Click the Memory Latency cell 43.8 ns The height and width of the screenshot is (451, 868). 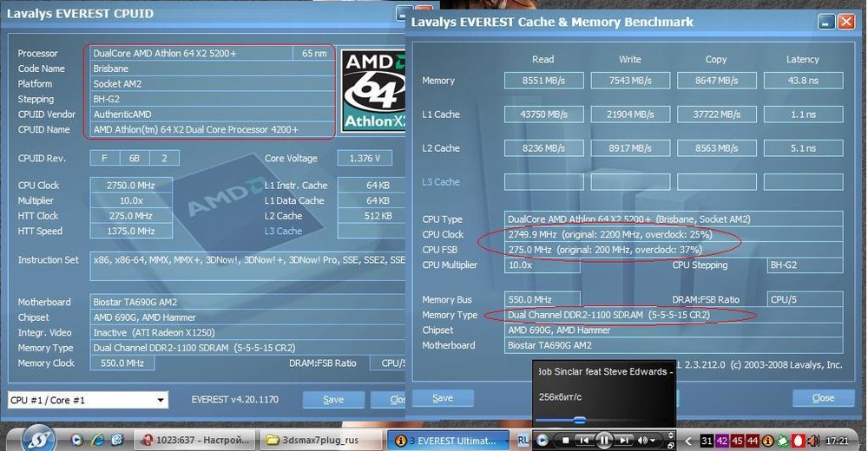pos(803,81)
